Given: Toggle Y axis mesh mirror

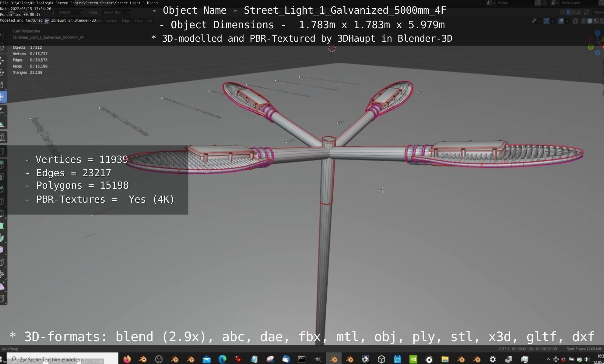Looking at the screenshot, I should [x=574, y=12].
